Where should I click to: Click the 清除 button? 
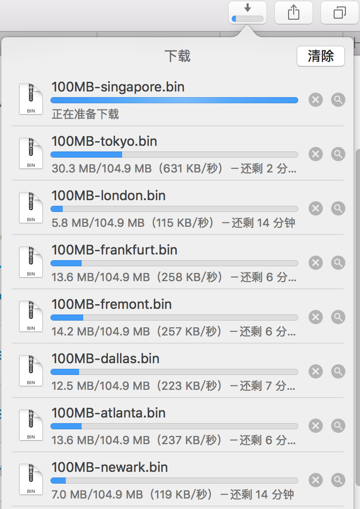tap(321, 56)
